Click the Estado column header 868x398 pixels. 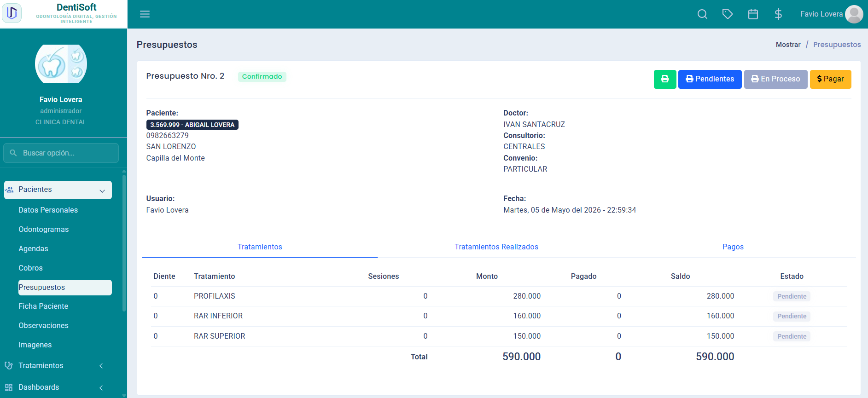(792, 277)
